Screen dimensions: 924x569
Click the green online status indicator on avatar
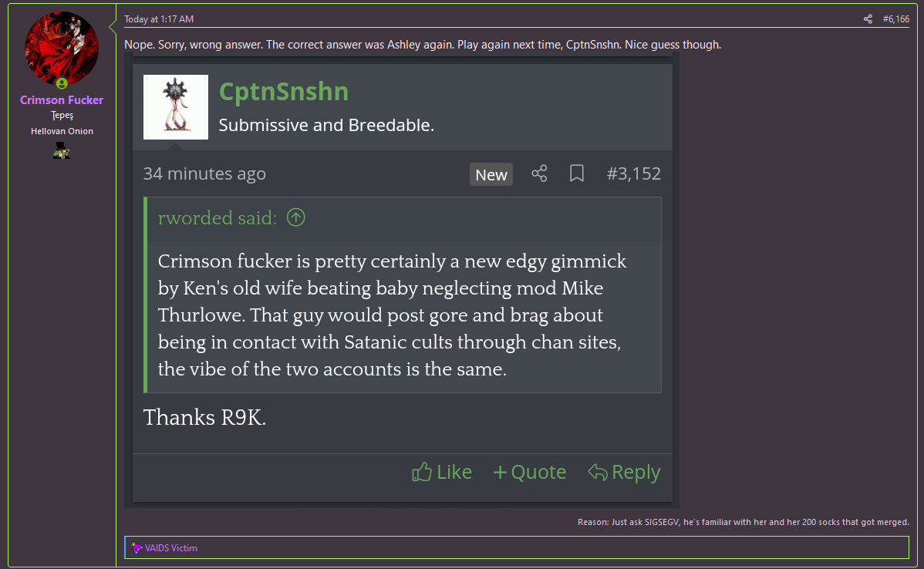(62, 83)
